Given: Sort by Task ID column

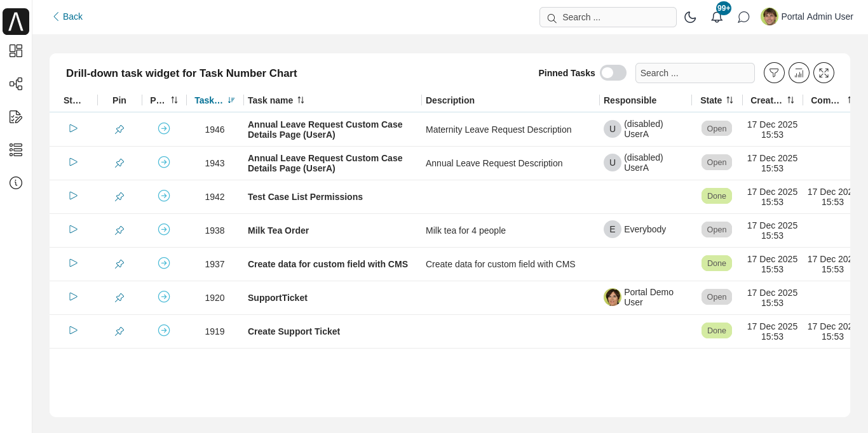Looking at the screenshot, I should (231, 100).
